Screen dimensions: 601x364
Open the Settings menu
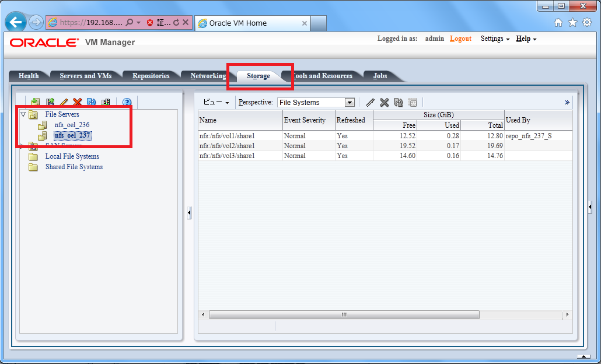coord(491,38)
